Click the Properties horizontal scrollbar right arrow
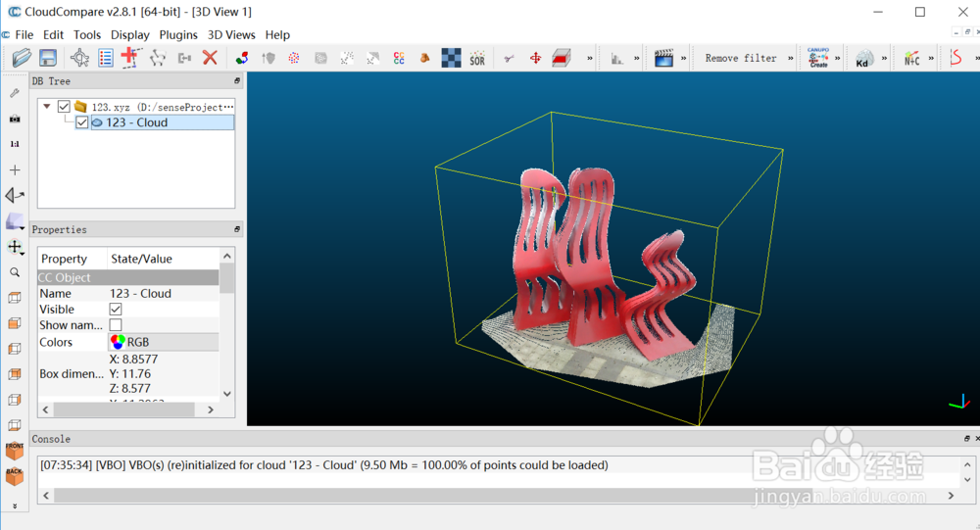Viewport: 980px width, 530px height. click(211, 410)
